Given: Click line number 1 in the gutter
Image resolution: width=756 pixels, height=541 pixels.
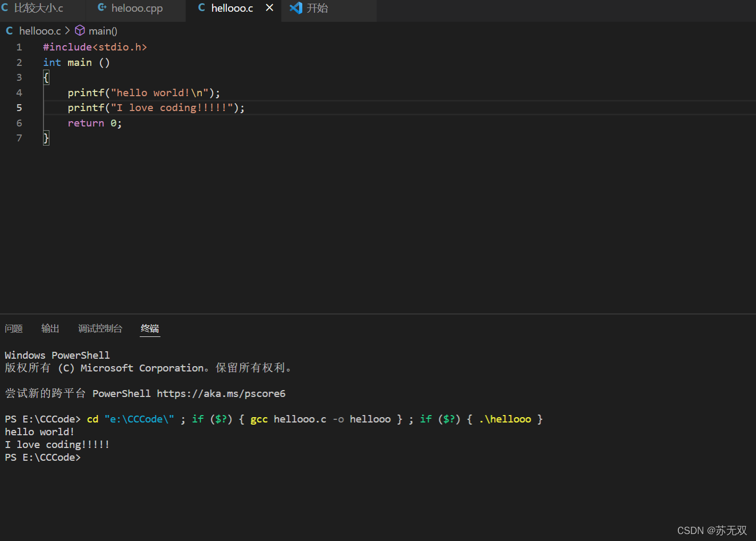Looking at the screenshot, I should tap(19, 47).
